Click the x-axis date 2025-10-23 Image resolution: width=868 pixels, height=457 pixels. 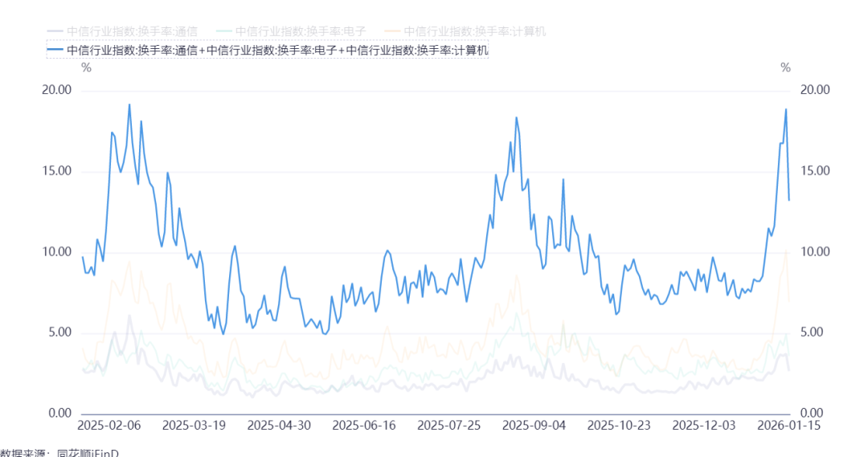click(619, 426)
